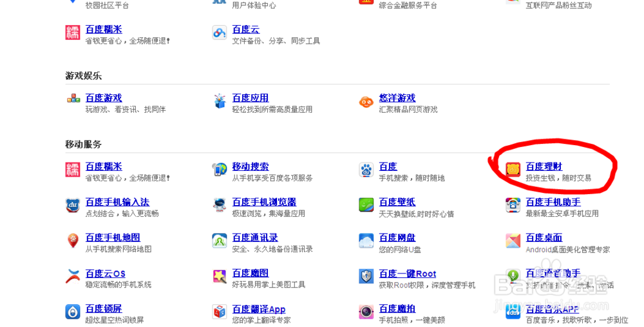Click the 百度魔拍 camera icon
This screenshot has width=644, height=327.
coord(366,312)
